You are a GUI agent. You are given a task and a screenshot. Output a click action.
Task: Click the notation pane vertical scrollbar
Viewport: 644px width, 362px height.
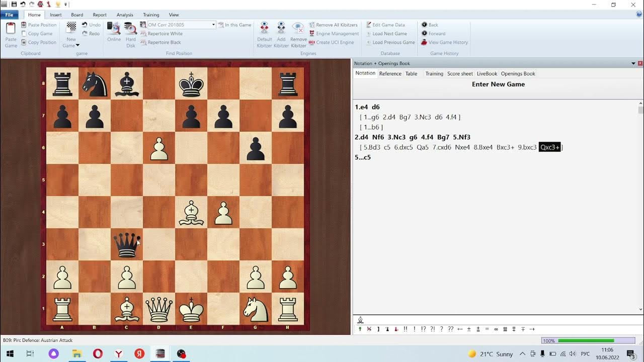click(640, 206)
